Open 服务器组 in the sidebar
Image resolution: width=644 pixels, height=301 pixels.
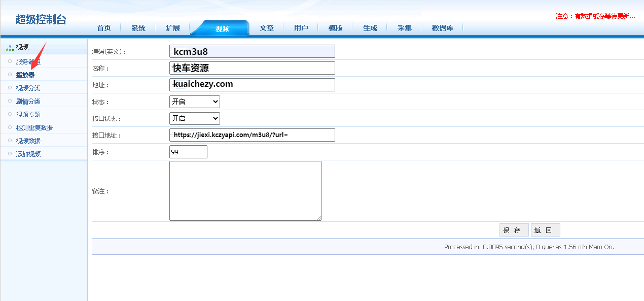point(28,61)
